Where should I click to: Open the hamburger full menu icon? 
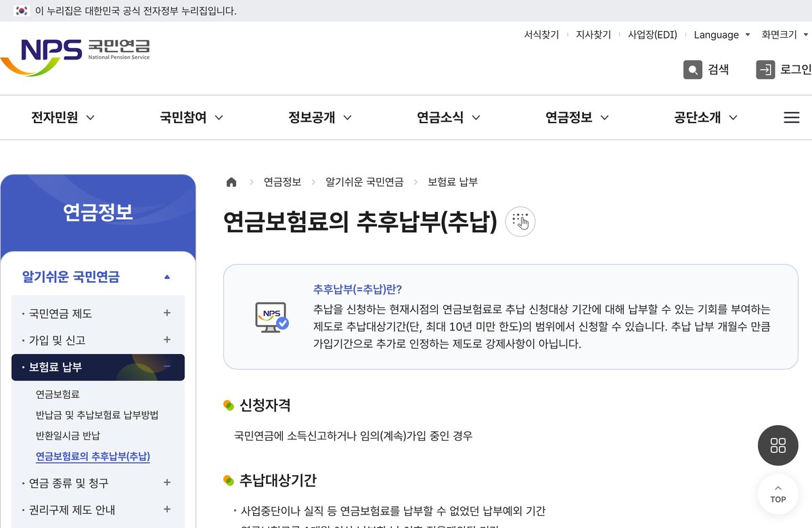pyautogui.click(x=792, y=118)
